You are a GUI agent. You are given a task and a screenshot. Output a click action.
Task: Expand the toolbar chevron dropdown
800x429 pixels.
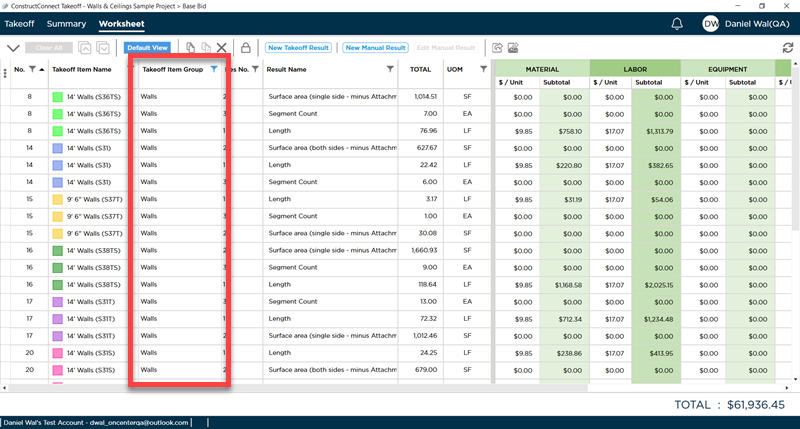(x=13, y=48)
